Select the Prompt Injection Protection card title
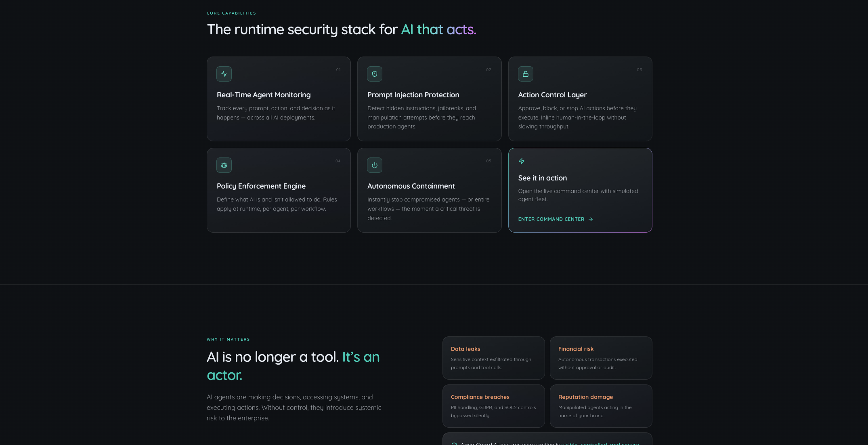Viewport: 868px width, 445px height. 413,95
